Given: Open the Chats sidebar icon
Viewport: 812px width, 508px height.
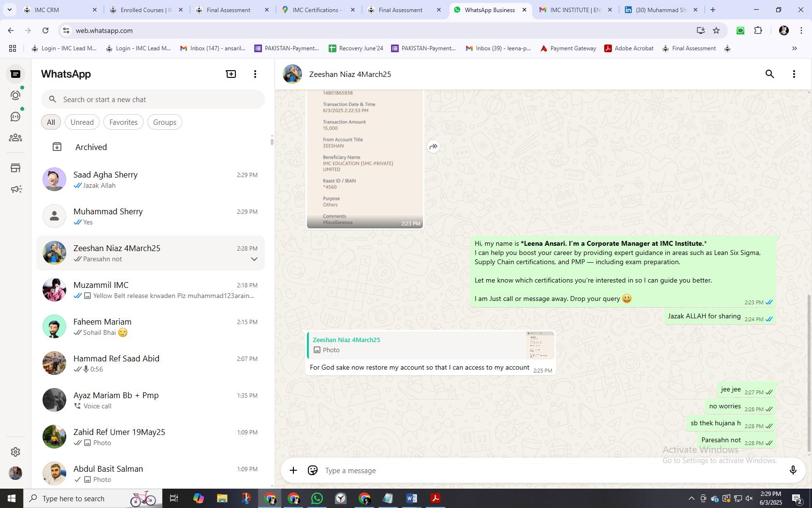Looking at the screenshot, I should (x=15, y=74).
